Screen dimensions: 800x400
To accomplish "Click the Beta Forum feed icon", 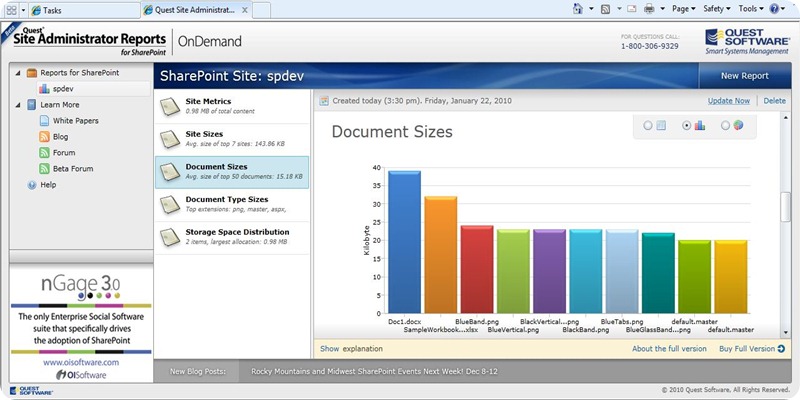I will 44,169.
